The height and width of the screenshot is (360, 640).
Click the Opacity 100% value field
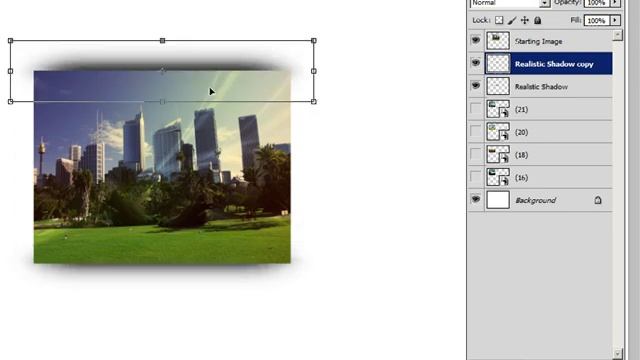597,3
